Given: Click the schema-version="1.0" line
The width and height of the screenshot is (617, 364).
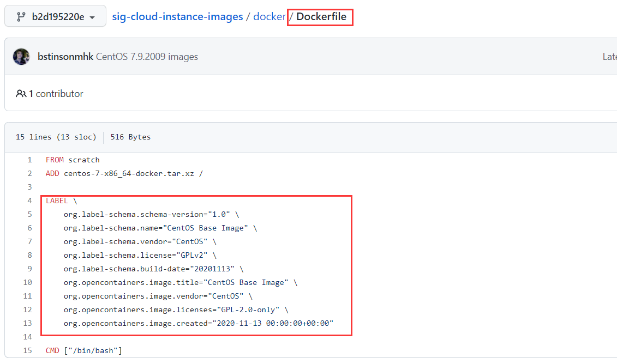Looking at the screenshot, I should coord(152,214).
